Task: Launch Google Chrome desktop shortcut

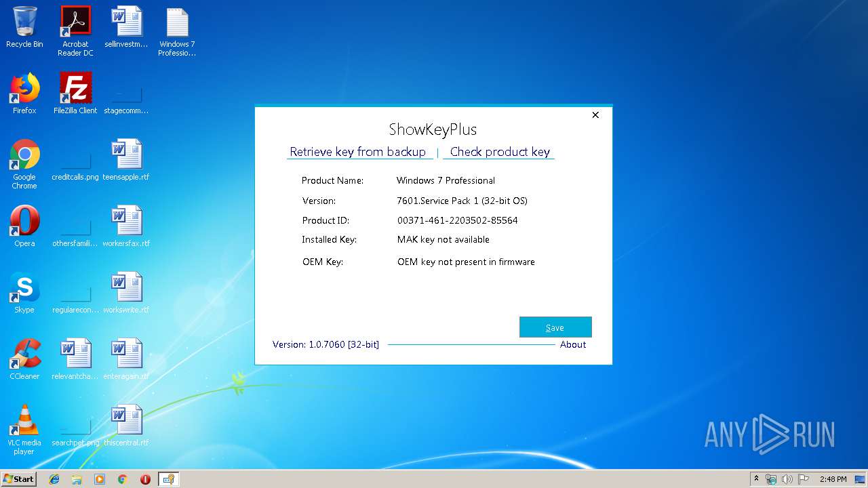Action: 24,164
